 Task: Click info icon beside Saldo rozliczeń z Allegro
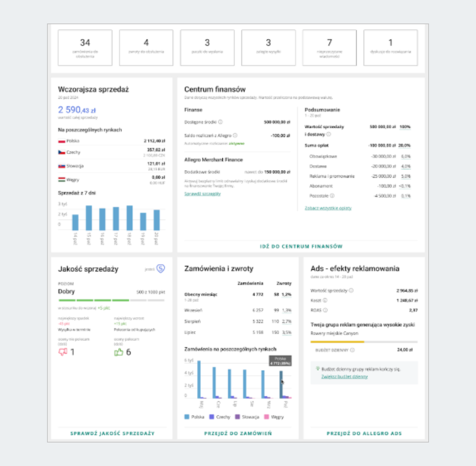click(235, 136)
